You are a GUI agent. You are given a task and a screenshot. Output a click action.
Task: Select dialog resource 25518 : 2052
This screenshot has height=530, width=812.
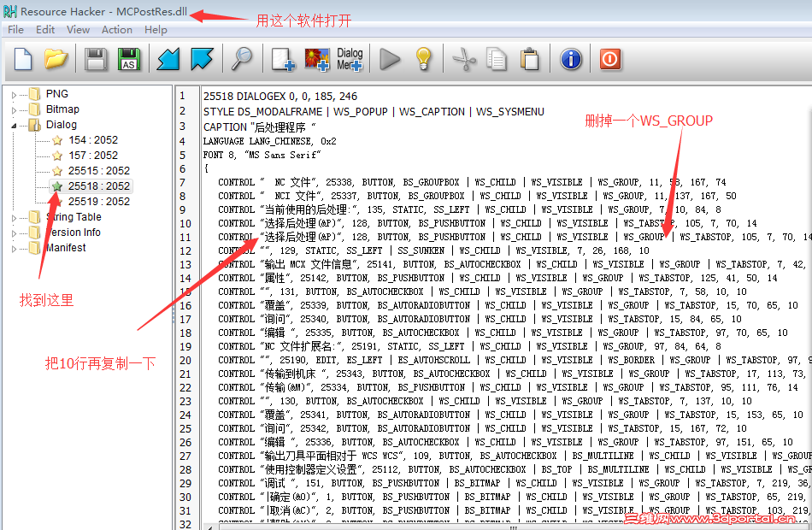click(99, 186)
